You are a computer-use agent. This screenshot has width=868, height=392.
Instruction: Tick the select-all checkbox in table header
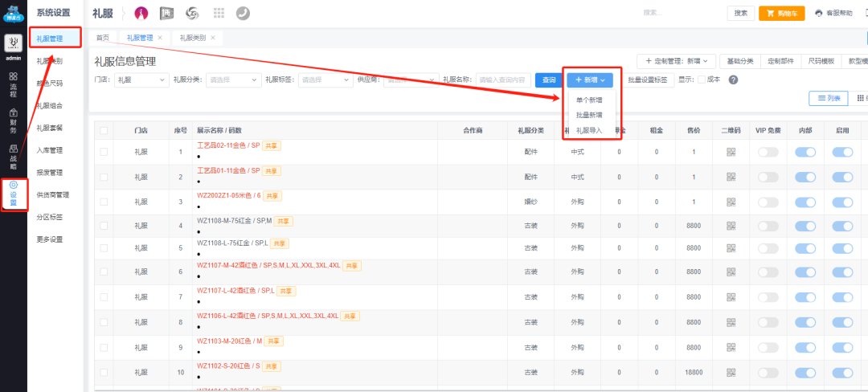[x=104, y=131]
